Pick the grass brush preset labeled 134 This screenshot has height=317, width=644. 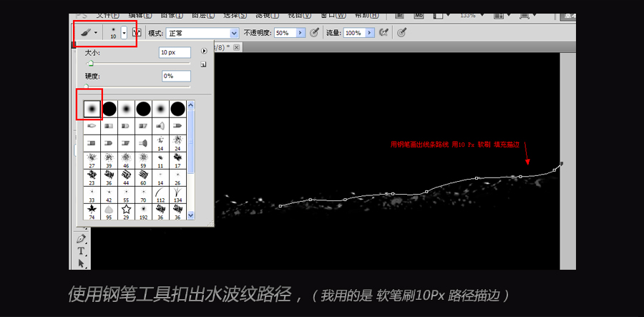click(177, 192)
